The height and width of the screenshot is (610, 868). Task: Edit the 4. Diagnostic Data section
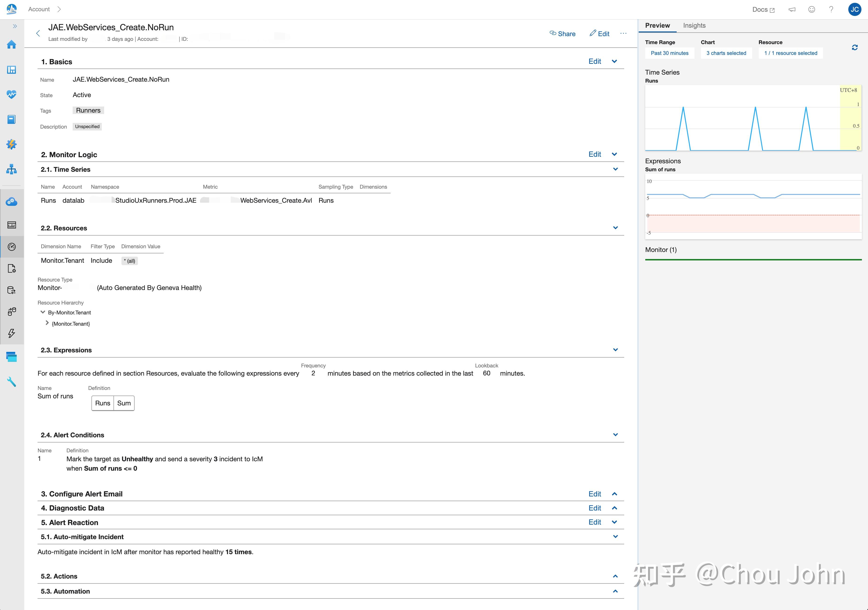(595, 508)
